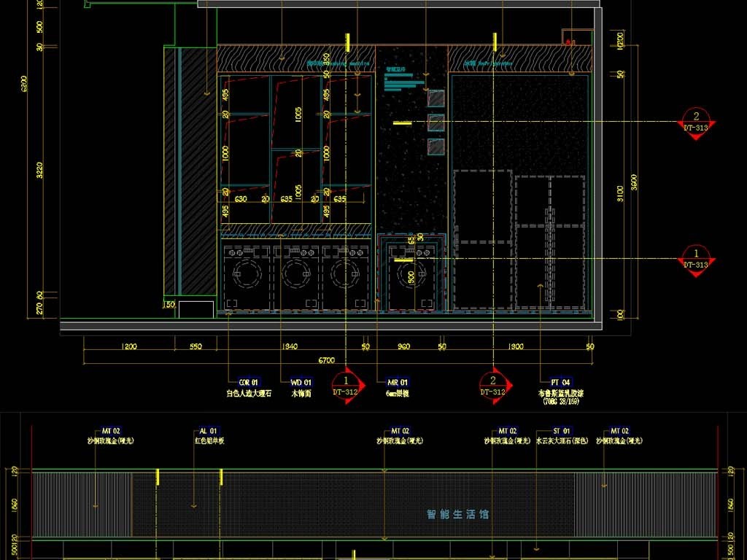The width and height of the screenshot is (747, 560).
Task: Select section marker 1 labeled DT-312
Action: (x=346, y=385)
